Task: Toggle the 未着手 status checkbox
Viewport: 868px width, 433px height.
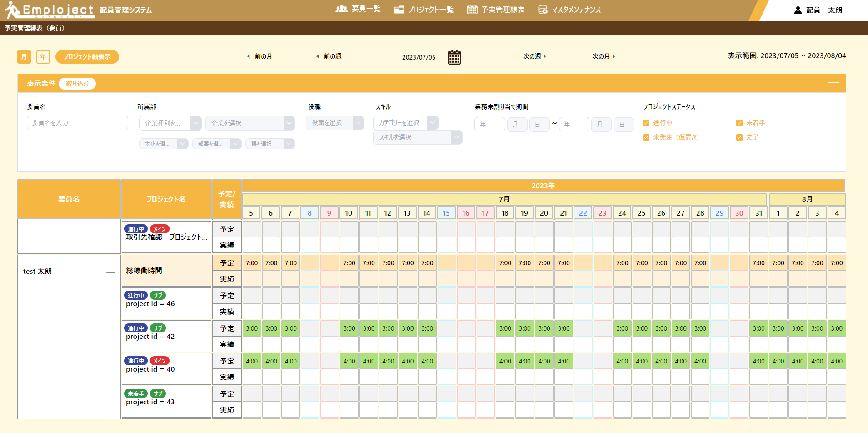Action: [x=739, y=123]
